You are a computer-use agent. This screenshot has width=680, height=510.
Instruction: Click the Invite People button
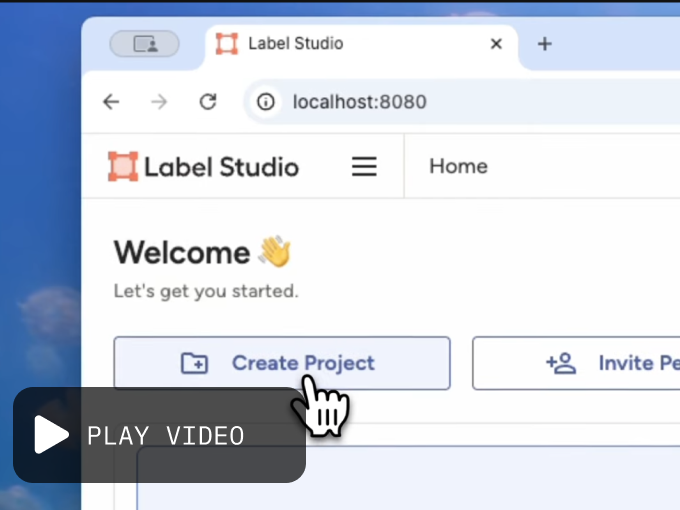pyautogui.click(x=600, y=363)
